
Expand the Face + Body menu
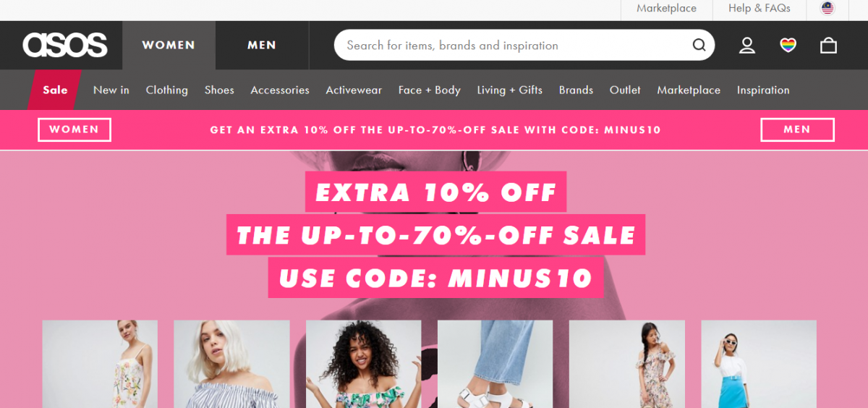click(430, 90)
